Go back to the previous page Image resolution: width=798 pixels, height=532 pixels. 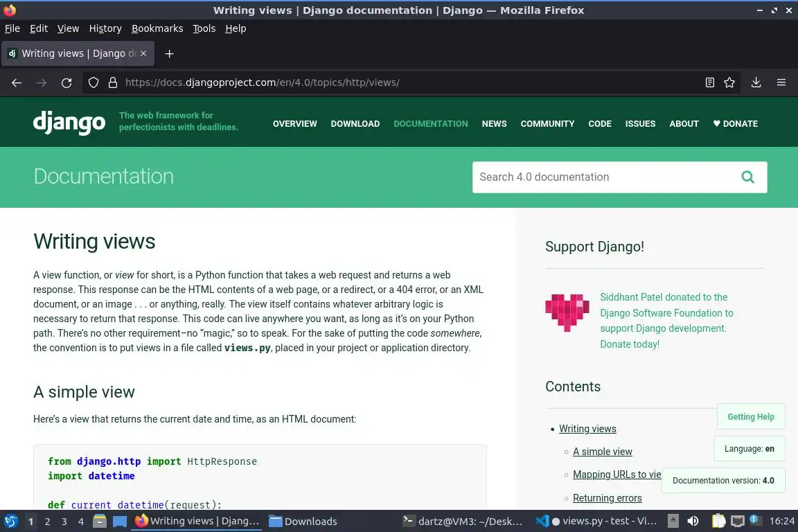[x=17, y=82]
